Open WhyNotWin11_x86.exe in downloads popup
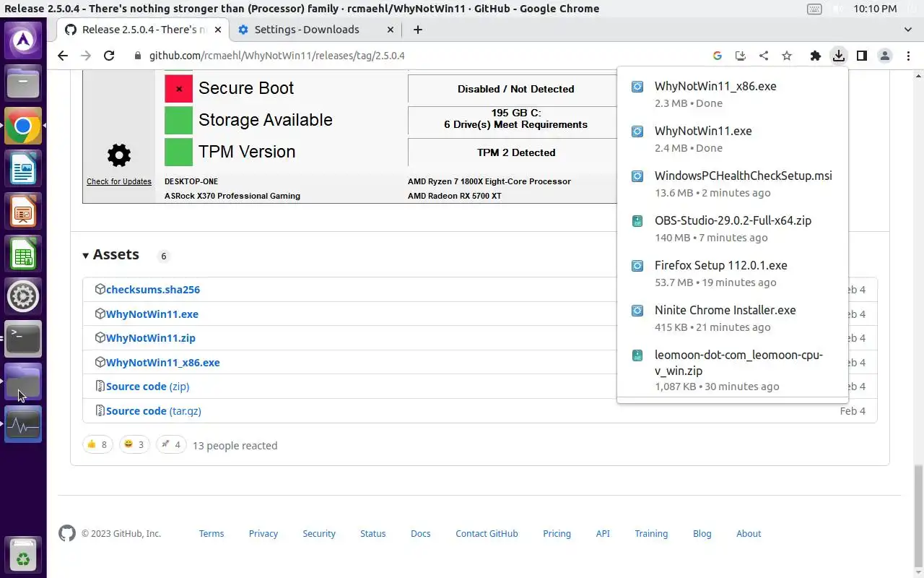The image size is (924, 578). [733, 94]
